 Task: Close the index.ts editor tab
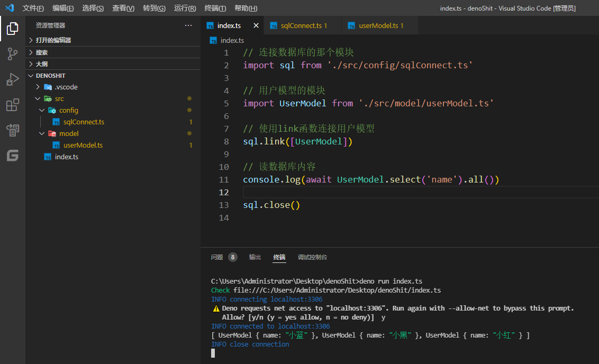(256, 25)
